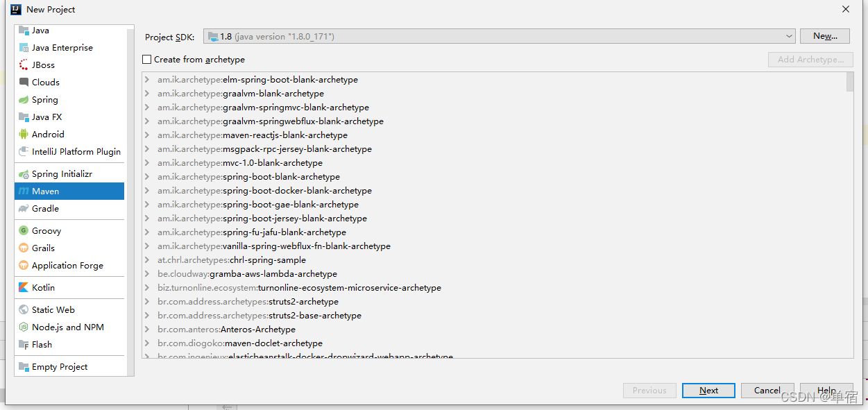Click the Previous button
The height and width of the screenshot is (410, 868).
click(x=649, y=391)
